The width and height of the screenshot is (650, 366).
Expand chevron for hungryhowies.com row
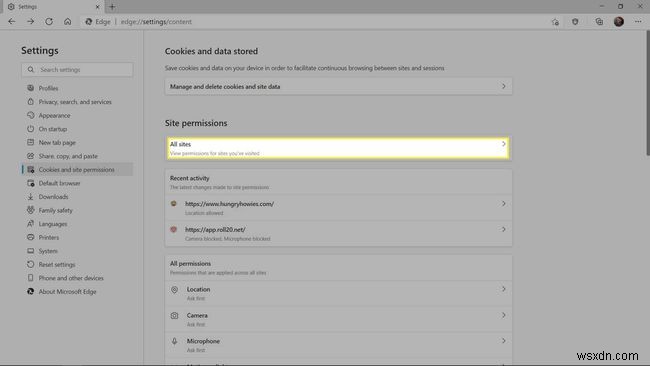coord(504,204)
